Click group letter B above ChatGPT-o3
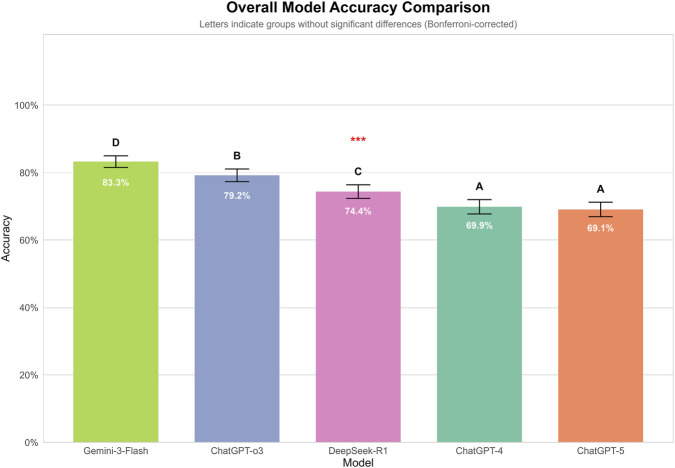Viewport: 675px width, 468px height. click(237, 156)
